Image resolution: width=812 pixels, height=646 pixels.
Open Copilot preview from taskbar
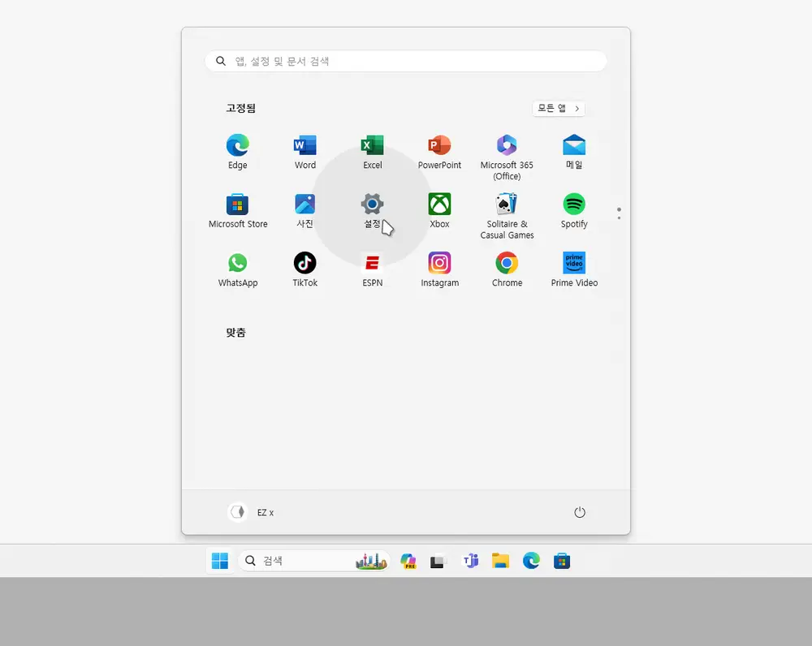(x=408, y=561)
